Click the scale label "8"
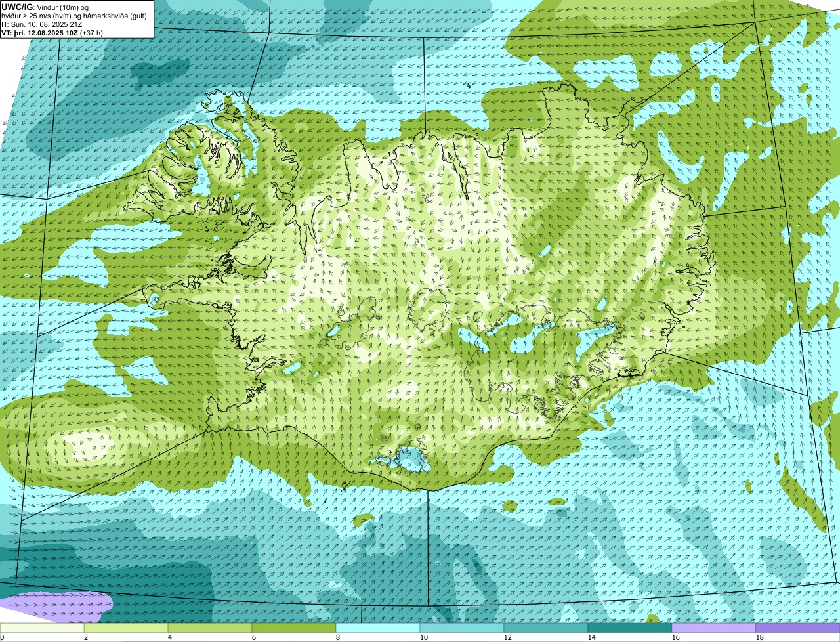This screenshot has width=840, height=642. pyautogui.click(x=338, y=637)
